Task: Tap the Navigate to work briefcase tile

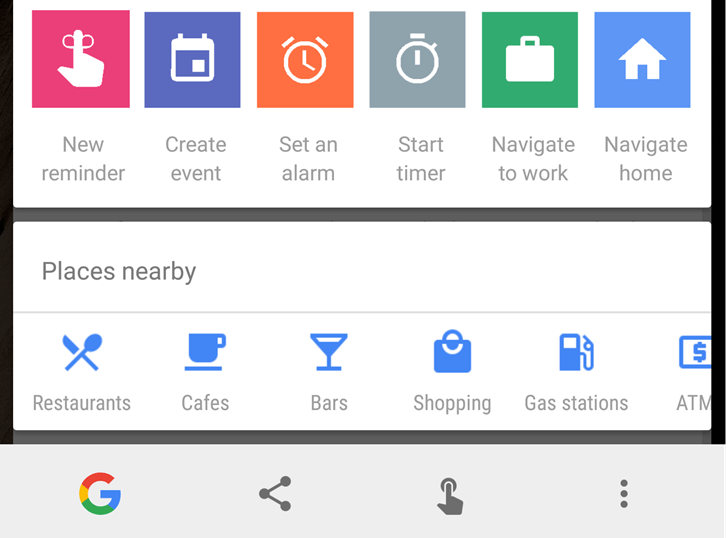Action: [530, 60]
